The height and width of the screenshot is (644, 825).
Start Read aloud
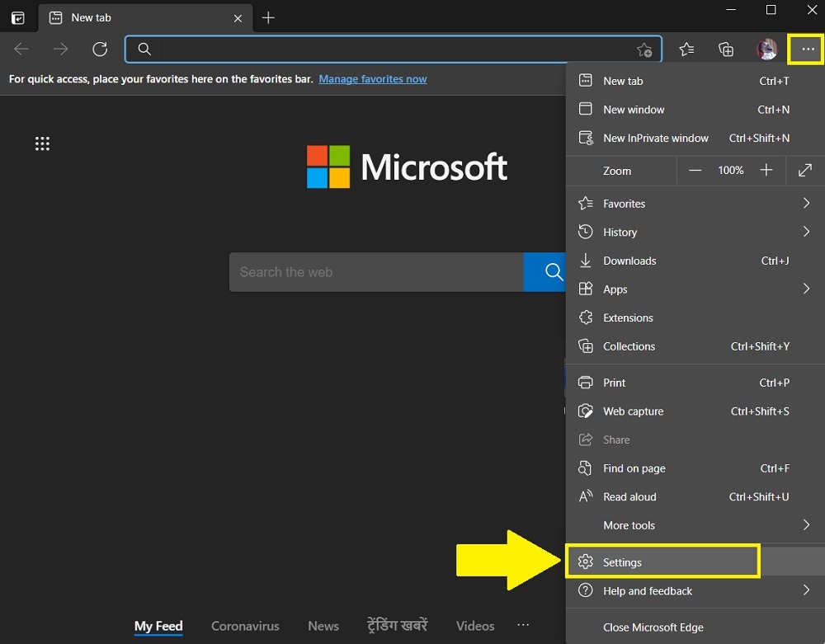[x=629, y=496]
